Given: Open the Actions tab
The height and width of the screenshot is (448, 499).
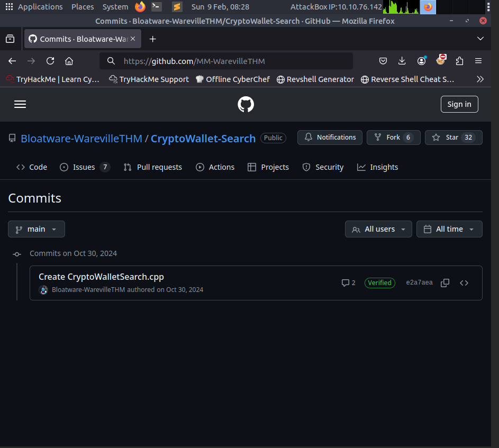Looking at the screenshot, I should click(215, 167).
